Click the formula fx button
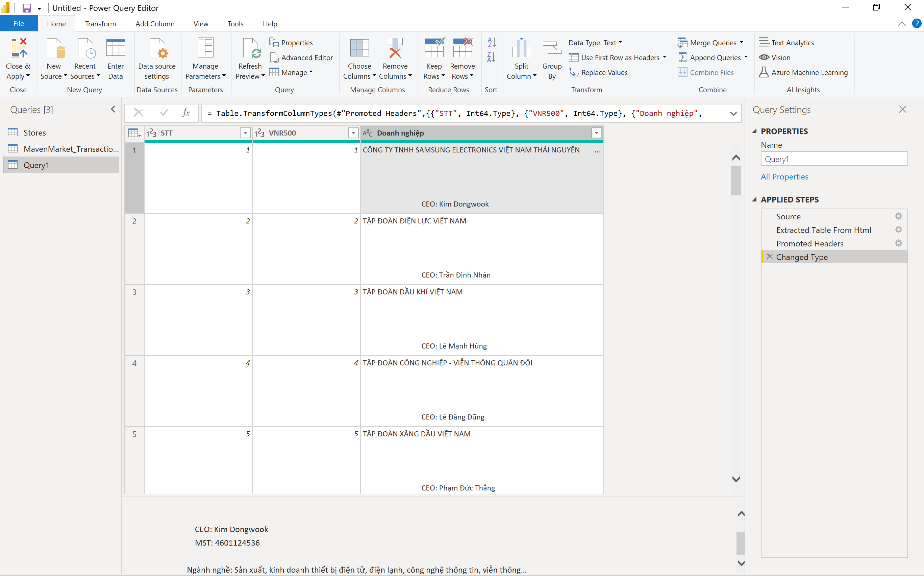The width and height of the screenshot is (924, 576). (186, 113)
